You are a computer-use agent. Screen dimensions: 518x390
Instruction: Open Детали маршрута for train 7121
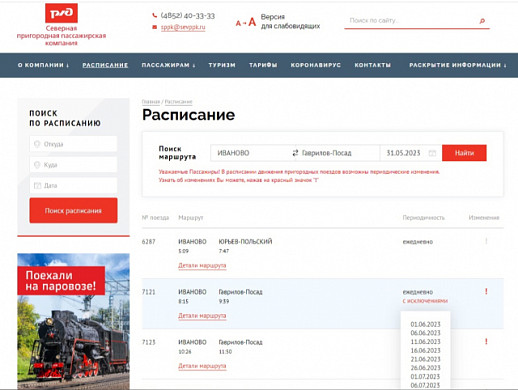tap(202, 315)
